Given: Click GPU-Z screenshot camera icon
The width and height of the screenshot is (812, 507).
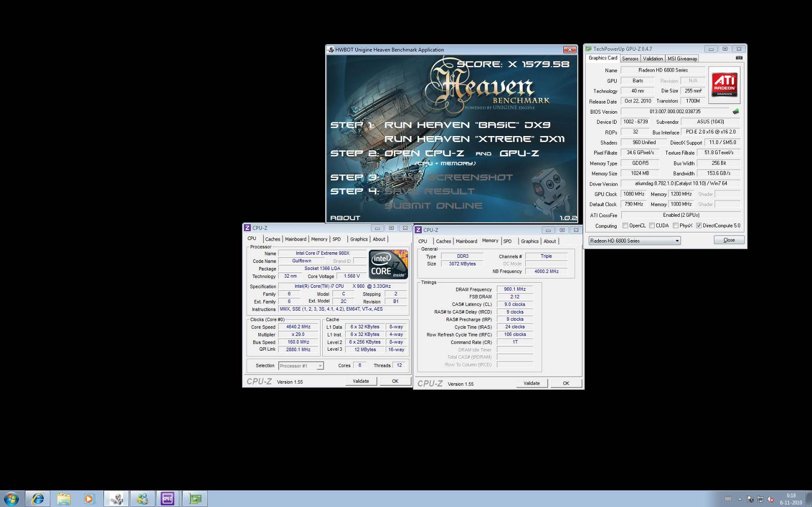Looking at the screenshot, I should coord(739,58).
